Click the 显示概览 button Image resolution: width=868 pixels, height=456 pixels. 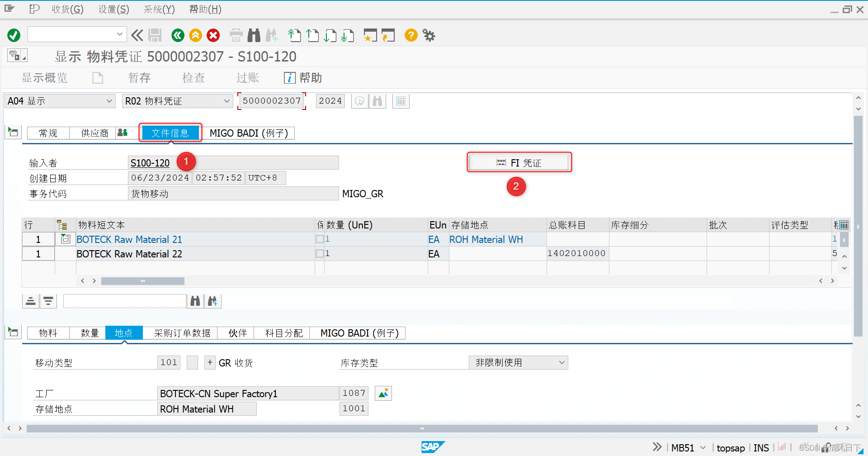(x=44, y=78)
